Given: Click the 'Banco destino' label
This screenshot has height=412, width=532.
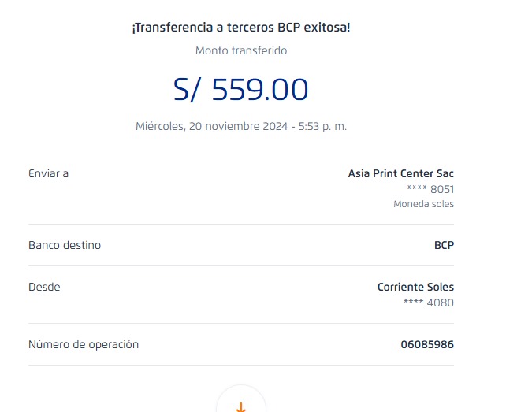Looking at the screenshot, I should click(x=65, y=245).
